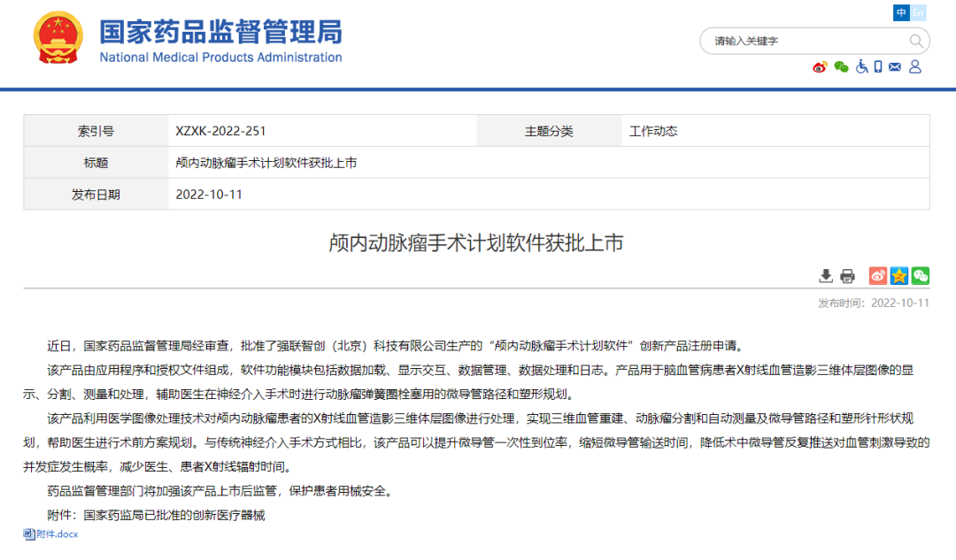This screenshot has width=956, height=560.
Task: Open the user account icon
Action: (x=914, y=67)
